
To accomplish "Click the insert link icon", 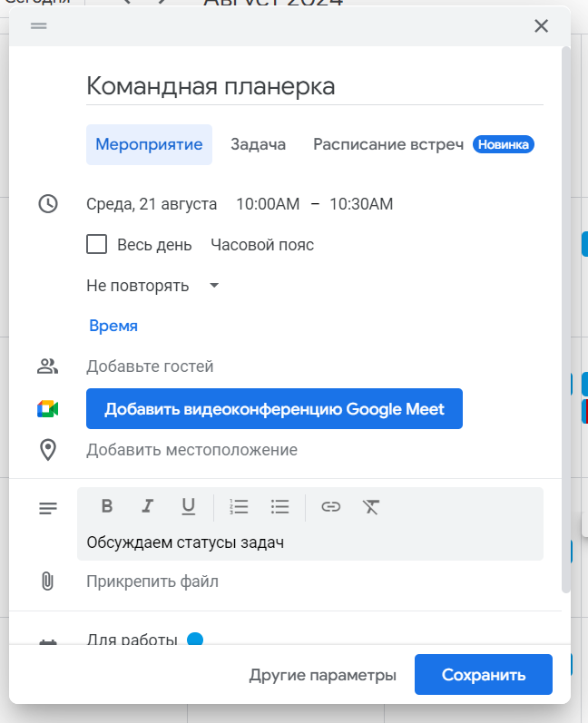I will point(331,506).
